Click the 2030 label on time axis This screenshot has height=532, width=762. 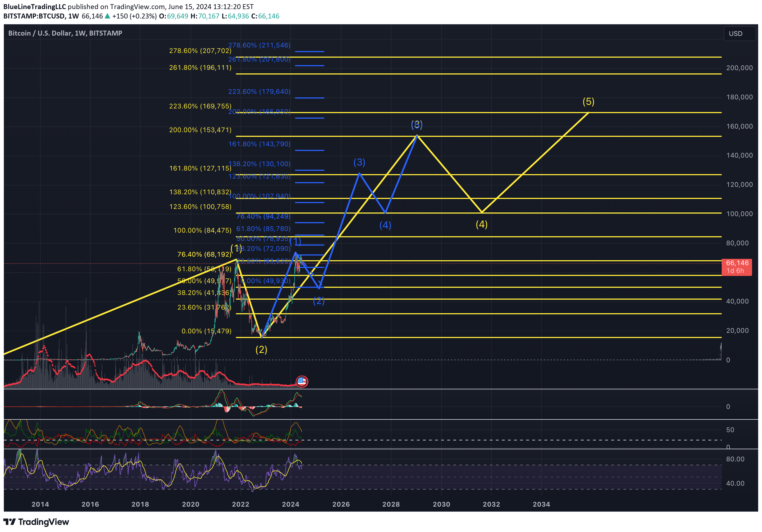[x=442, y=504]
